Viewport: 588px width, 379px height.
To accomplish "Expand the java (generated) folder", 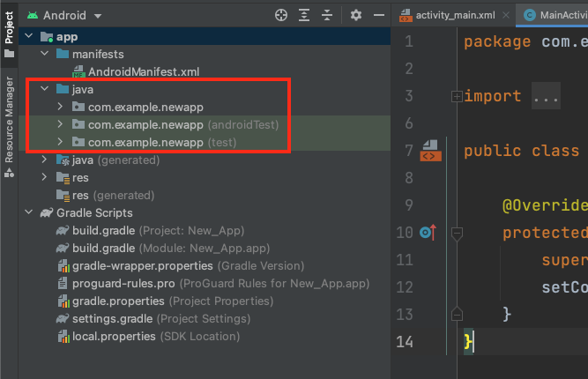I will (x=44, y=160).
